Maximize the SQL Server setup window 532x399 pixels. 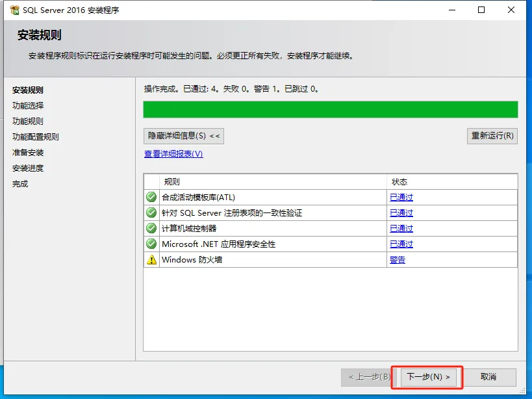pyautogui.click(x=481, y=10)
